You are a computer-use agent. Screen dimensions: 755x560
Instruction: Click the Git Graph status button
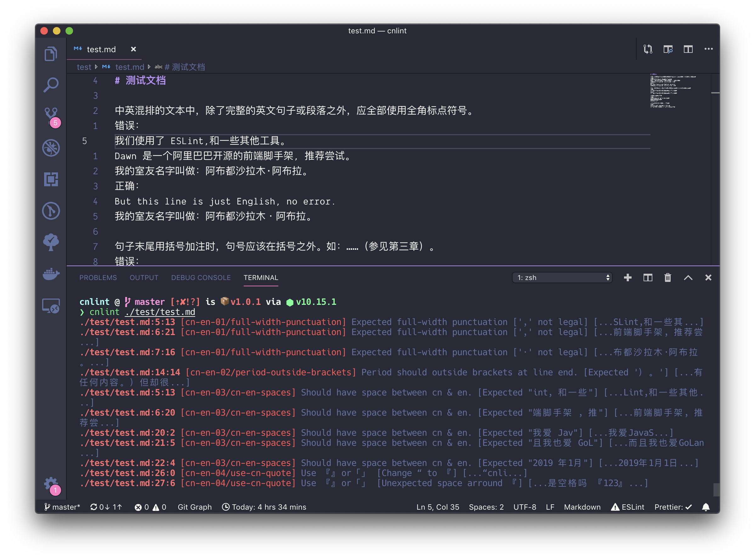coord(195,507)
